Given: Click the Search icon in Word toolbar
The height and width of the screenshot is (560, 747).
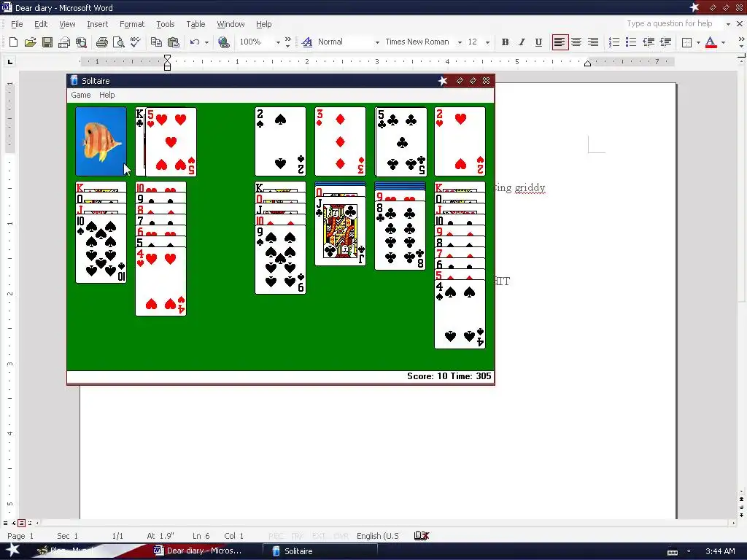Looking at the screenshot, I should tap(81, 42).
